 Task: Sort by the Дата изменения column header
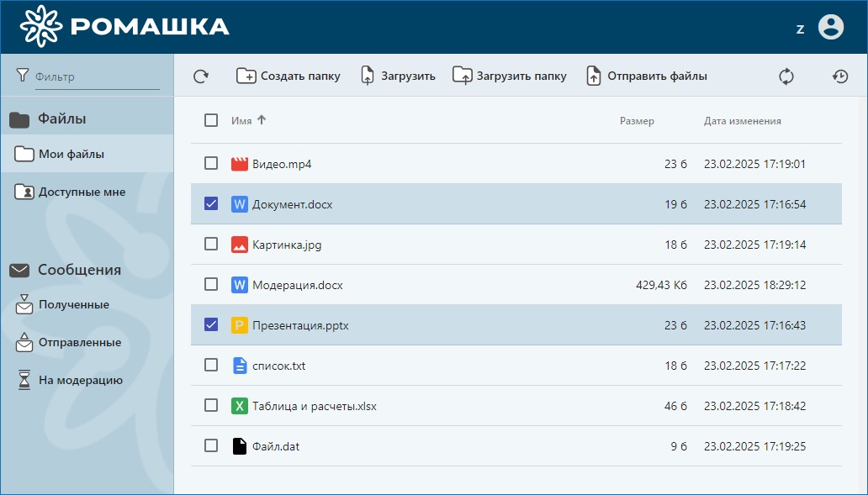743,120
